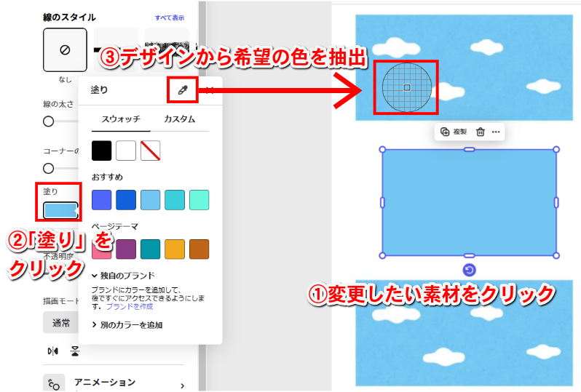Click the horizontal flip icon

pyautogui.click(x=53, y=351)
